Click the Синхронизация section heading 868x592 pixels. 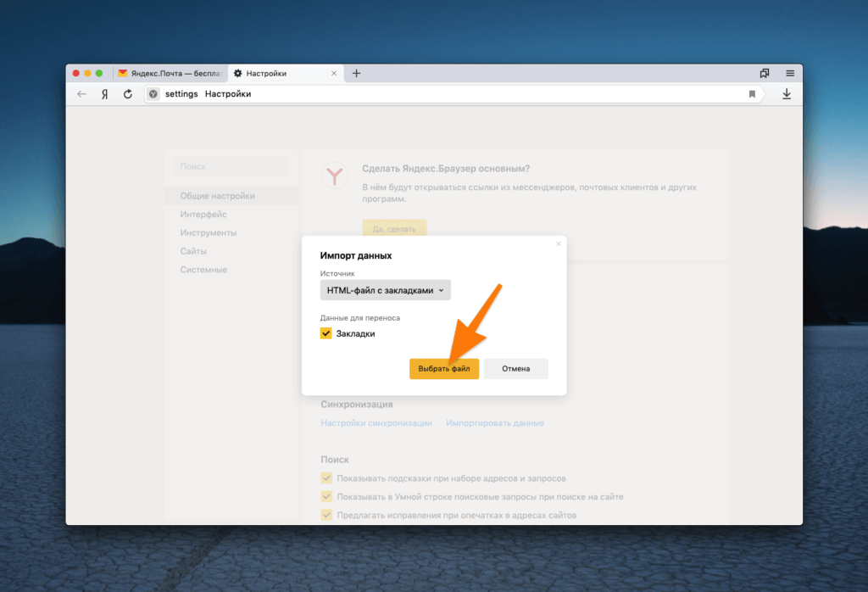pyautogui.click(x=357, y=405)
